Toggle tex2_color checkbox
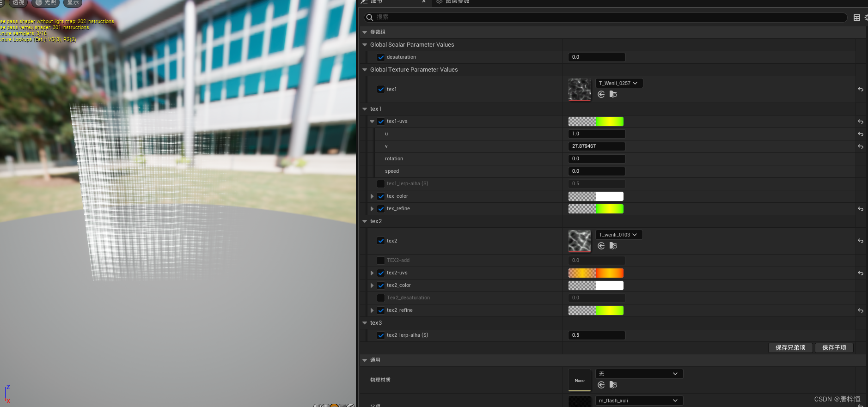Screen dimensions: 868x407 pyautogui.click(x=381, y=286)
